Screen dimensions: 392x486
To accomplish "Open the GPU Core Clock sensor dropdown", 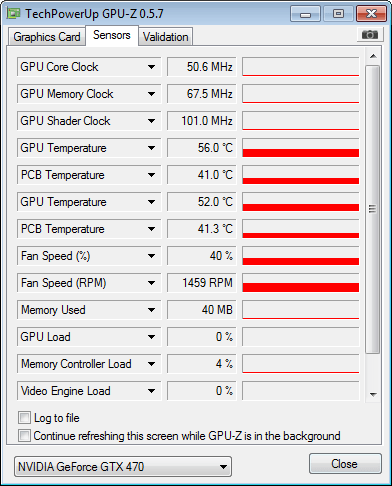I will [151, 67].
